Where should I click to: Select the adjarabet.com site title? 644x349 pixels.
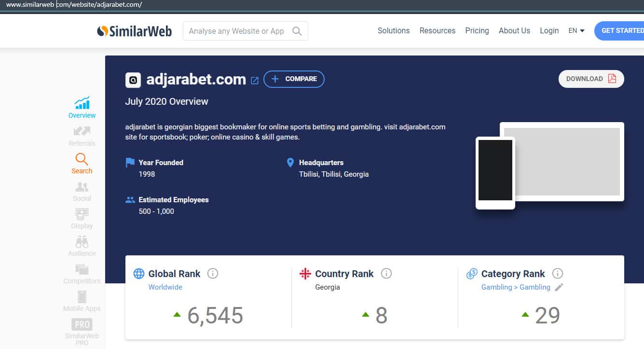tap(196, 79)
